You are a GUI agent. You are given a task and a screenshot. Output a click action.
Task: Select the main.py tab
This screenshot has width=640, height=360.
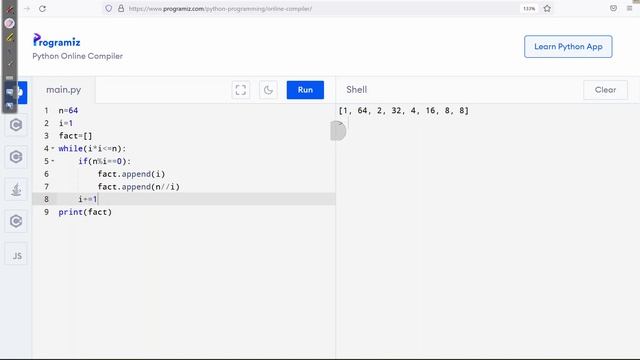click(64, 90)
